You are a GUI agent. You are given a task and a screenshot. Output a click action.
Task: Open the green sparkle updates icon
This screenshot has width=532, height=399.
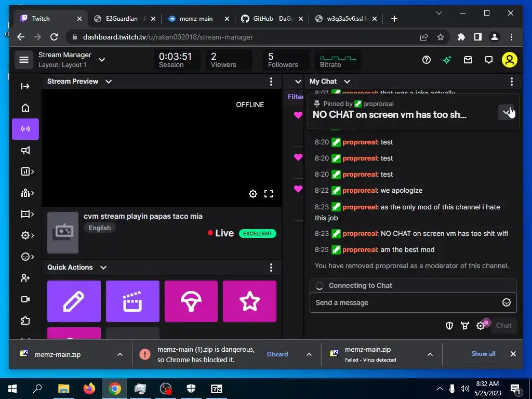447,60
